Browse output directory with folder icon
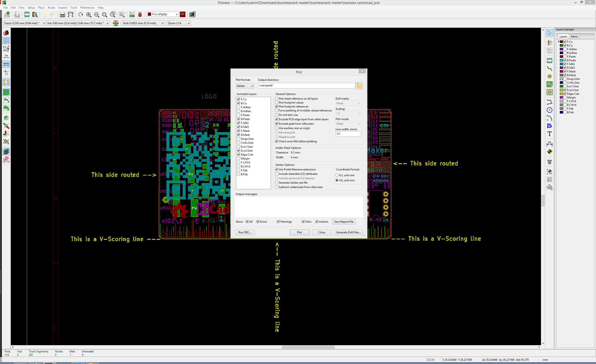 coord(359,86)
